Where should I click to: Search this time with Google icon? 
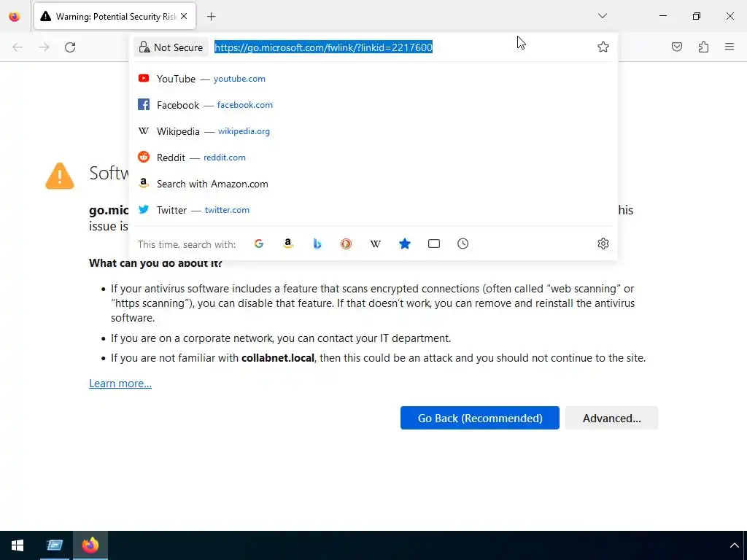(x=259, y=244)
